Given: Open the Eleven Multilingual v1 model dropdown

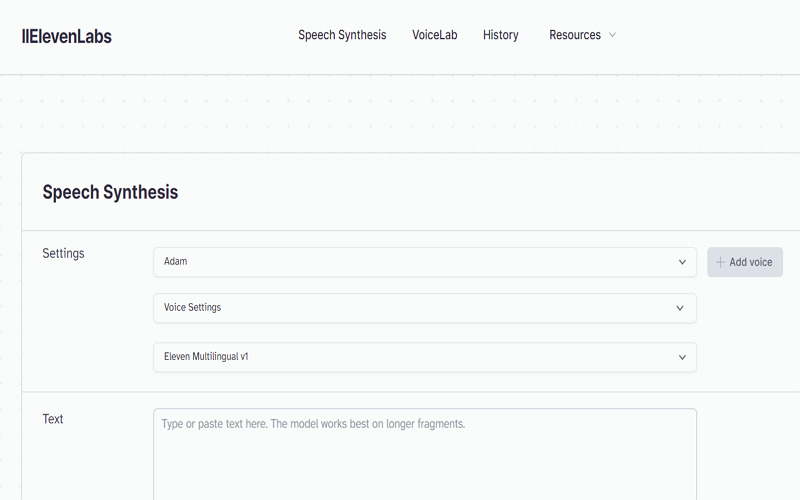Looking at the screenshot, I should pos(424,357).
